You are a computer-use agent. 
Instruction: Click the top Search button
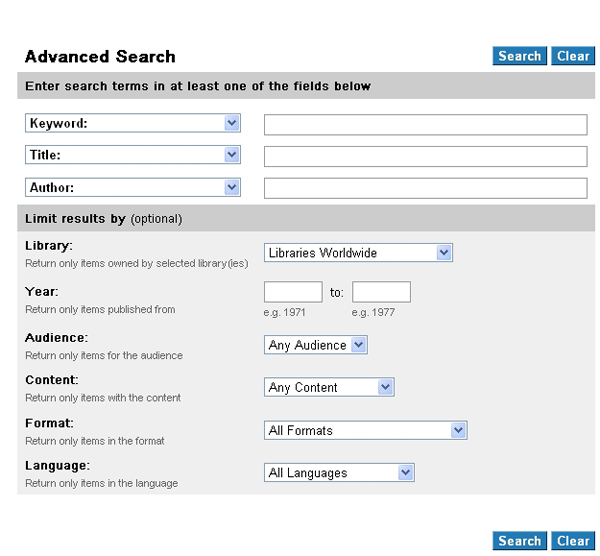519,56
